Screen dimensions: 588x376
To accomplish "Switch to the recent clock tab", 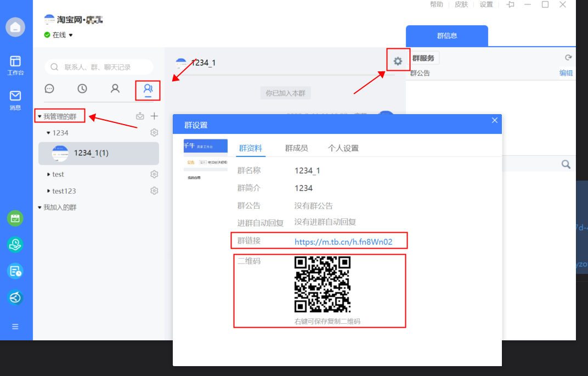I will click(x=82, y=88).
